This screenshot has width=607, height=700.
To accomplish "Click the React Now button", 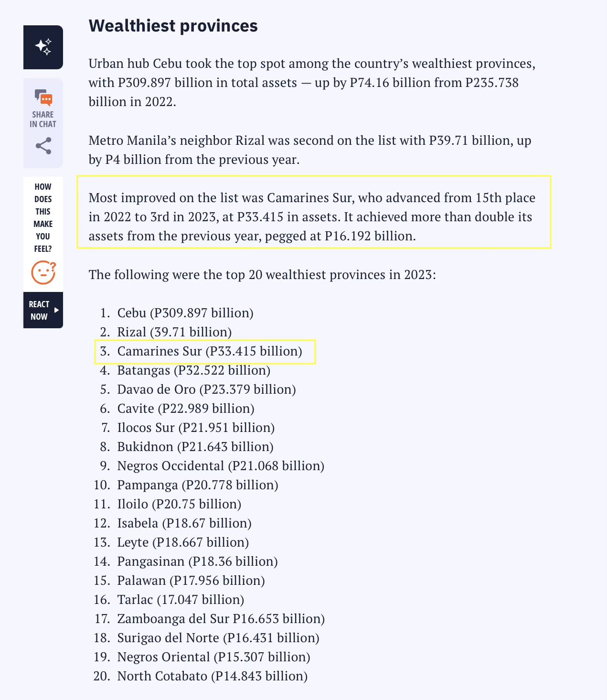I will tap(43, 310).
